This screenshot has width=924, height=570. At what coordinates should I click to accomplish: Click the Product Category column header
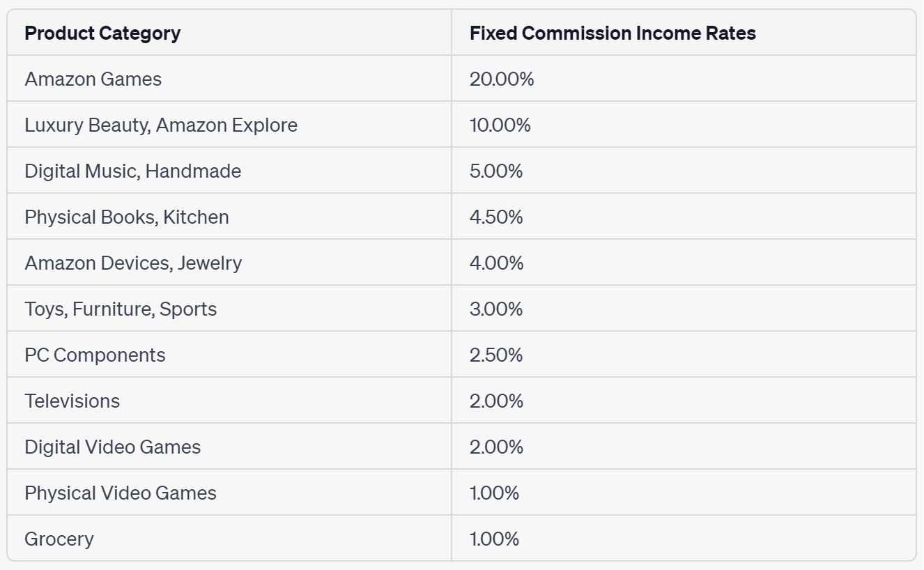[x=102, y=33]
